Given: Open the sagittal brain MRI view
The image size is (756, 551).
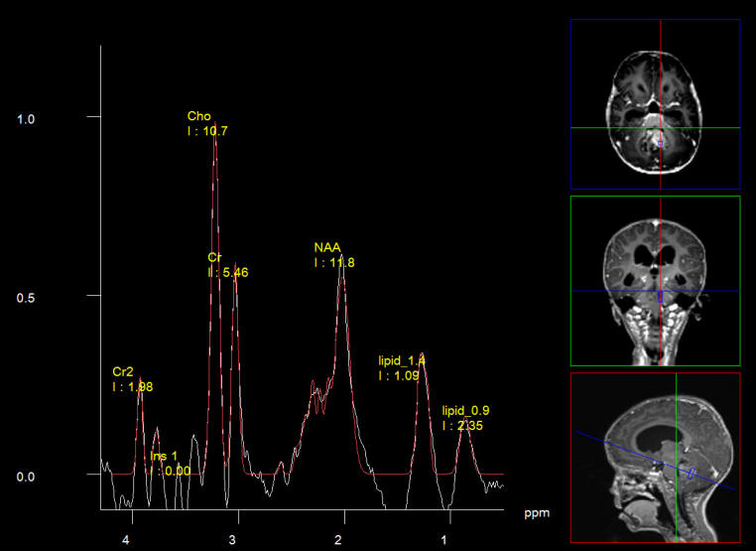Looking at the screenshot, I should [x=655, y=458].
